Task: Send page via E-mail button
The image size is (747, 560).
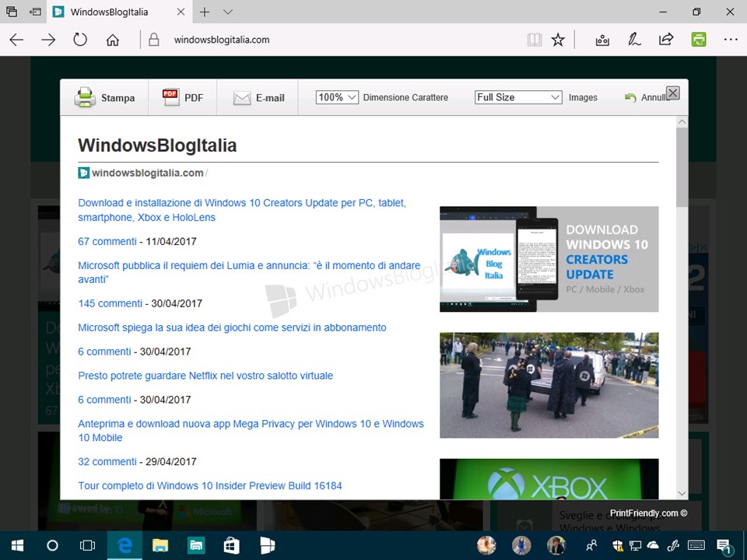Action: coord(258,98)
